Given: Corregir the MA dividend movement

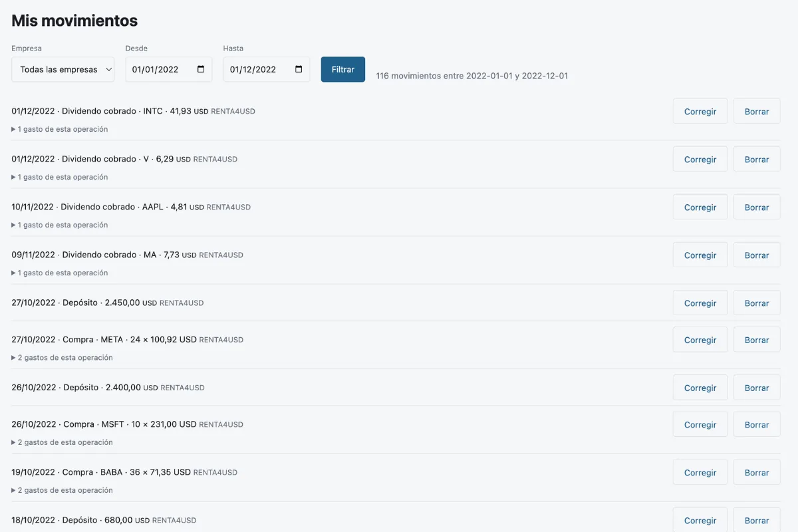Looking at the screenshot, I should pyautogui.click(x=700, y=255).
